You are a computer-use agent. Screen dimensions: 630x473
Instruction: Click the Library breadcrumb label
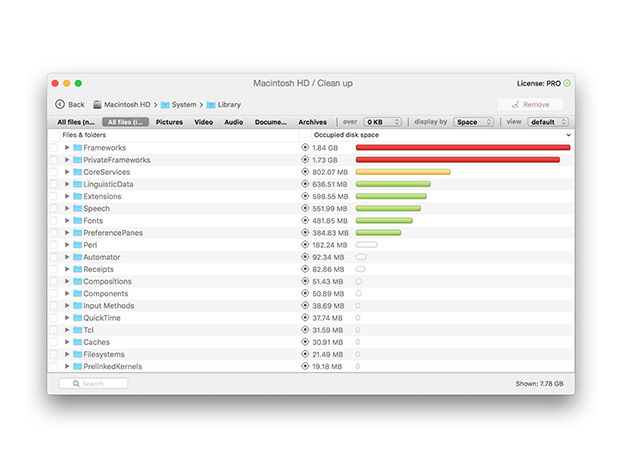pyautogui.click(x=229, y=104)
